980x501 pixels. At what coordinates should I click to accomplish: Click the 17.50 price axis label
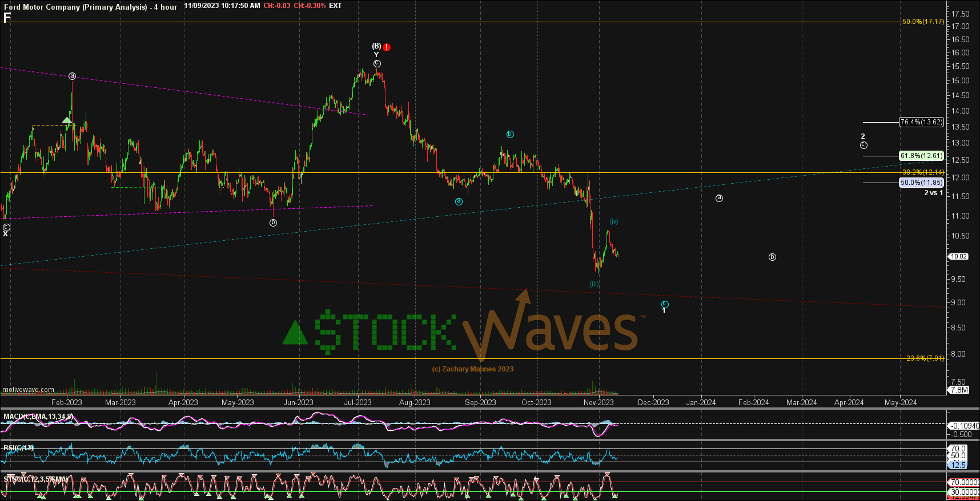[959, 14]
